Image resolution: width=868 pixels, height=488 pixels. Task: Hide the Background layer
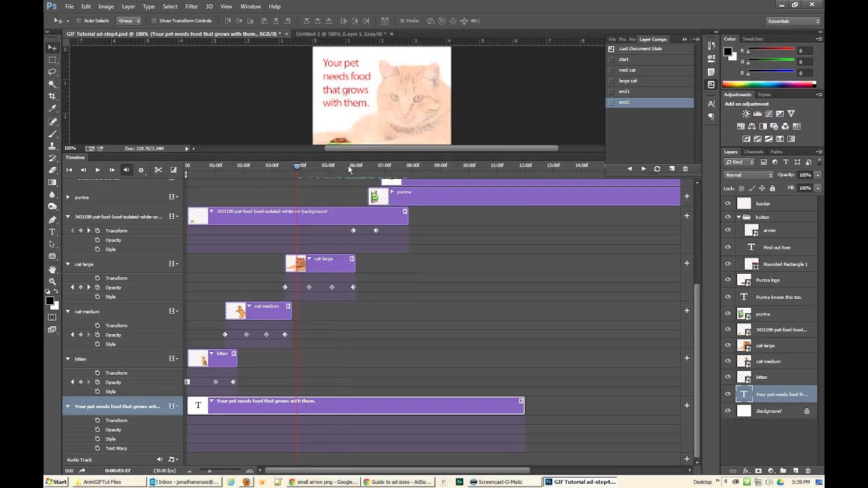[x=728, y=411]
